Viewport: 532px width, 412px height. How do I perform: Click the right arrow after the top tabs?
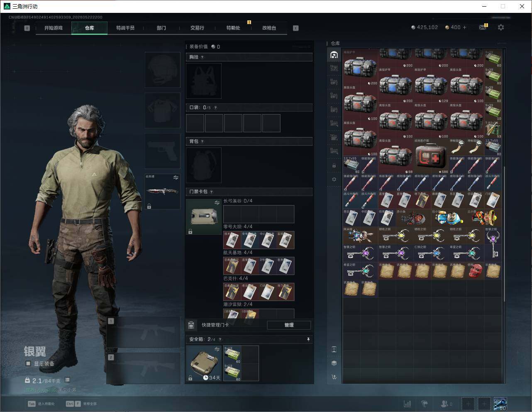[296, 28]
